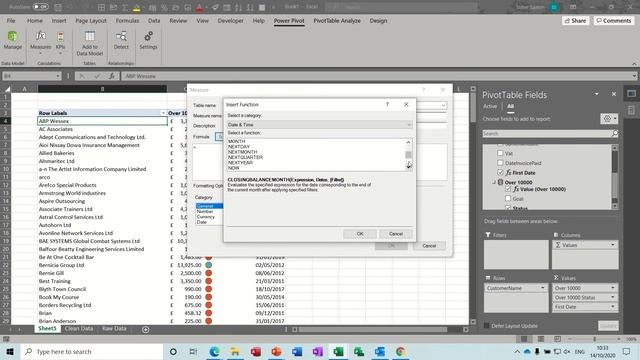
Task: Select the top panel icon on far right side pane strip
Action: pos(631,94)
